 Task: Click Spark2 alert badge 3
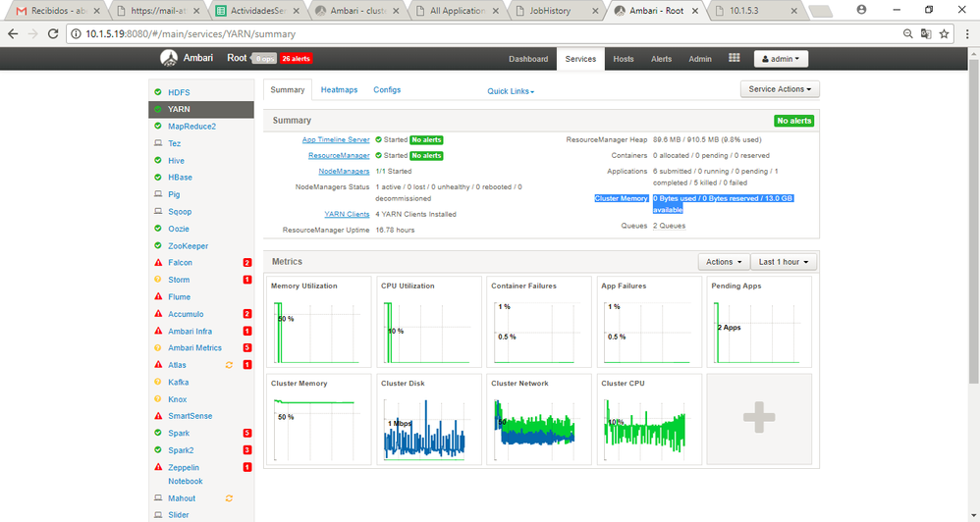247,450
